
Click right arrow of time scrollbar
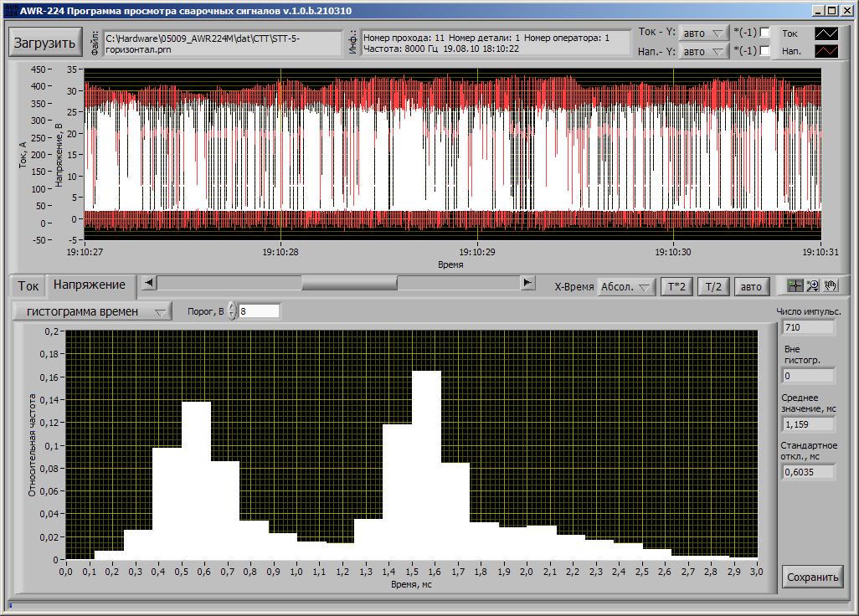point(527,283)
